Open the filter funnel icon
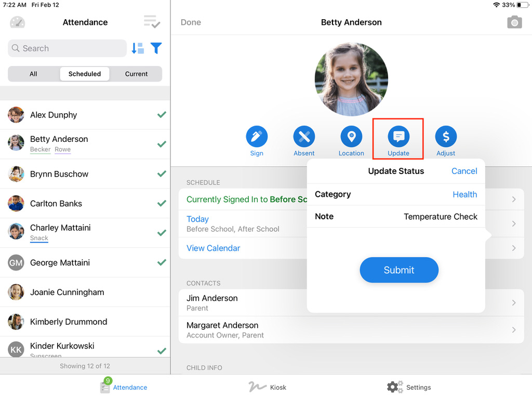Image resolution: width=532 pixels, height=399 pixels. [x=156, y=48]
